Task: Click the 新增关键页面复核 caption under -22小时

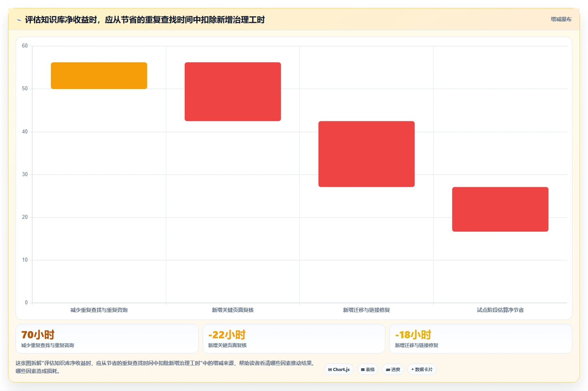Action: [227, 345]
